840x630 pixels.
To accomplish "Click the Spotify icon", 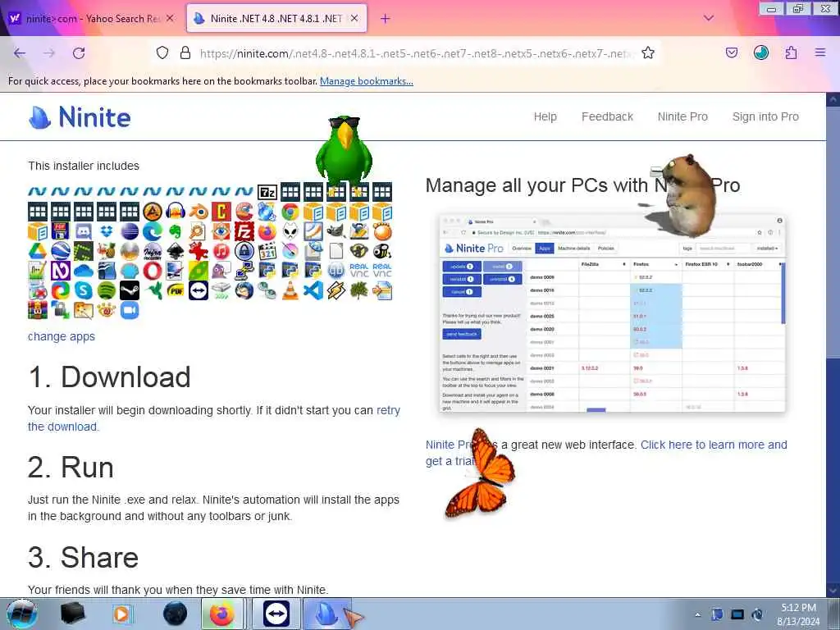I will pyautogui.click(x=106, y=290).
